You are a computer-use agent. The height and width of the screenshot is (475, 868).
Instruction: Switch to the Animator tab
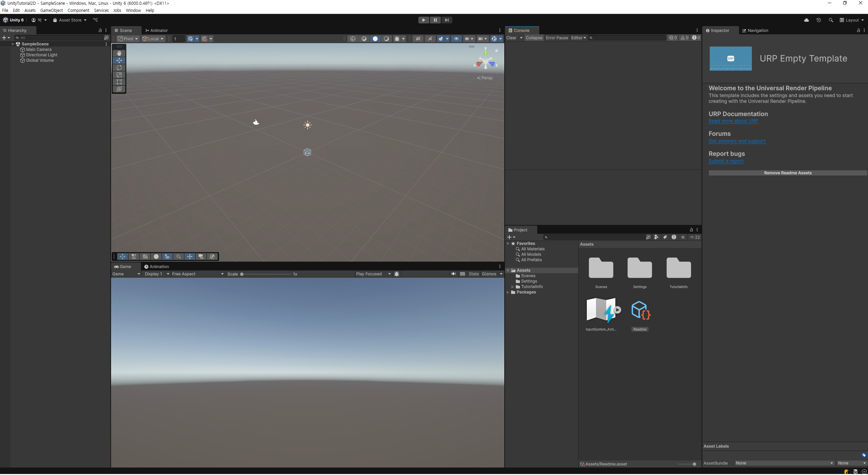[x=157, y=31]
